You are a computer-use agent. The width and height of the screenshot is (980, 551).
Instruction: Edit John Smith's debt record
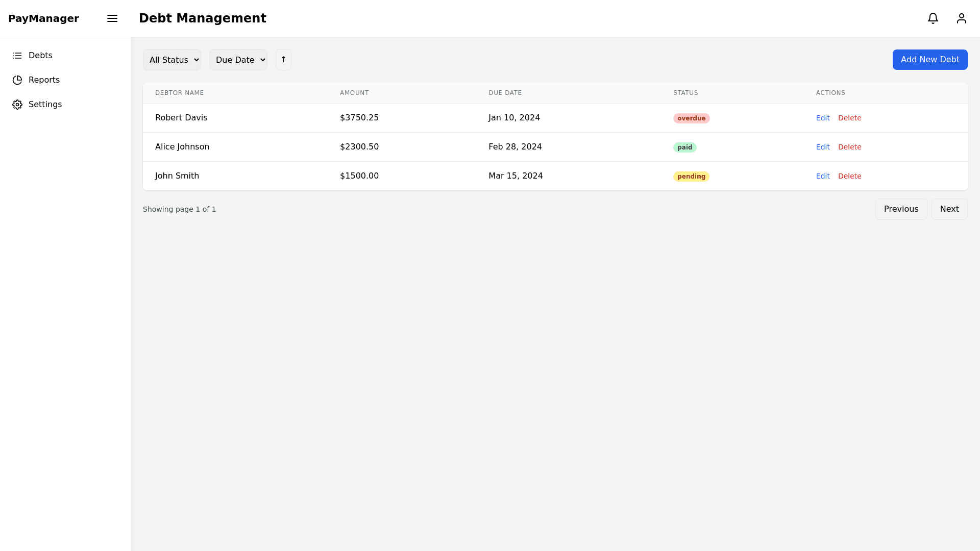[823, 176]
